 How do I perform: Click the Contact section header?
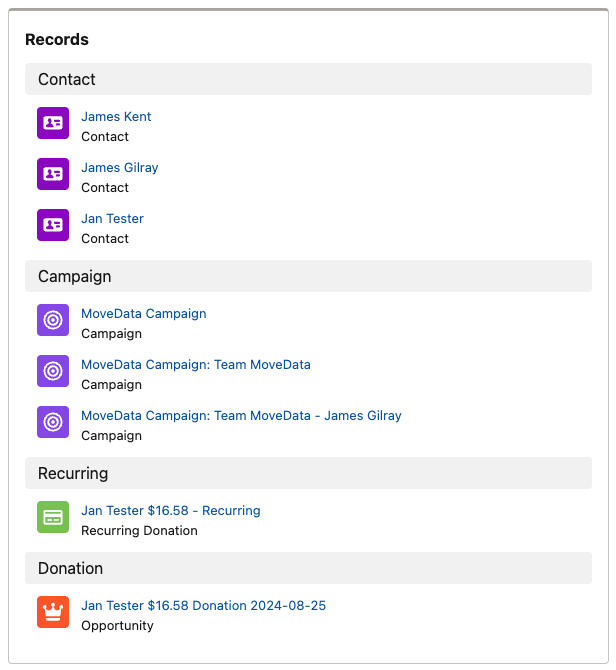[x=67, y=79]
